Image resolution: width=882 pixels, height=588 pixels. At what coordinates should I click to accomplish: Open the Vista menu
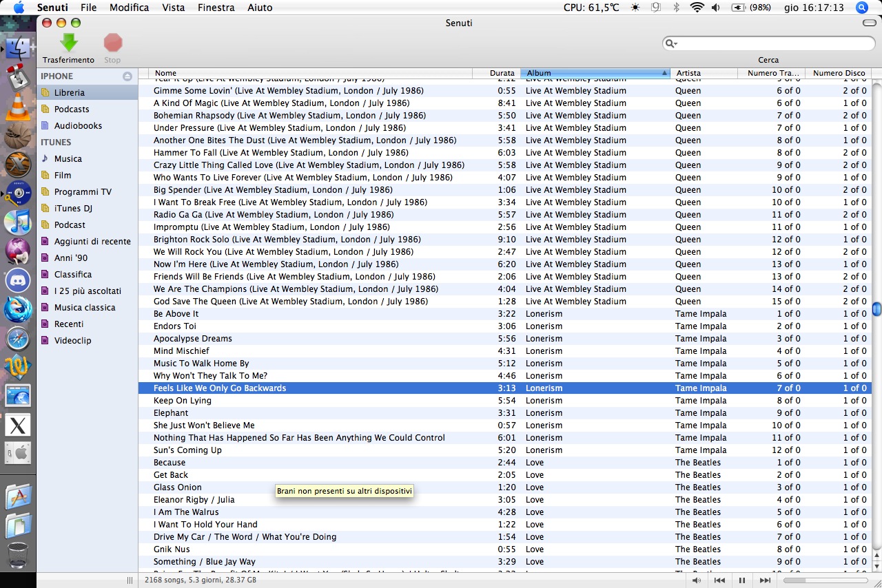tap(174, 8)
